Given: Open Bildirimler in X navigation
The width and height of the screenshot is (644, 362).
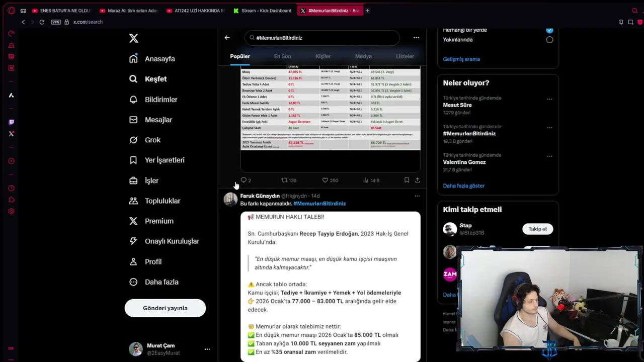Looking at the screenshot, I should point(153,100).
